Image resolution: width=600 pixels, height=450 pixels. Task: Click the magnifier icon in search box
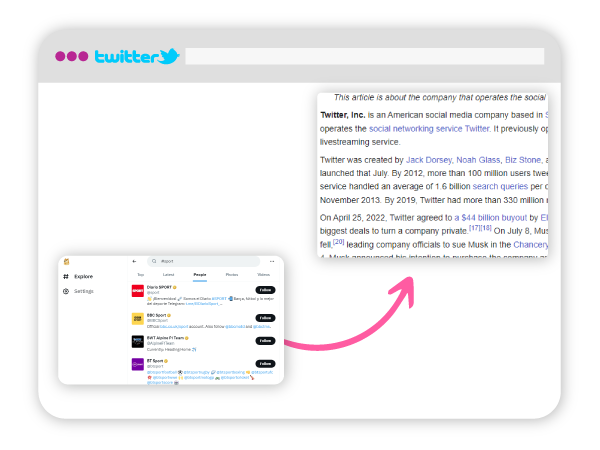tap(154, 261)
